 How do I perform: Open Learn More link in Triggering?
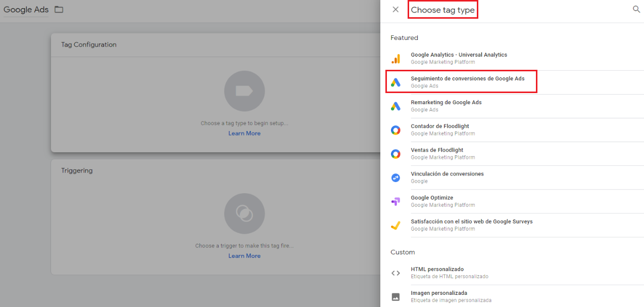tap(244, 256)
